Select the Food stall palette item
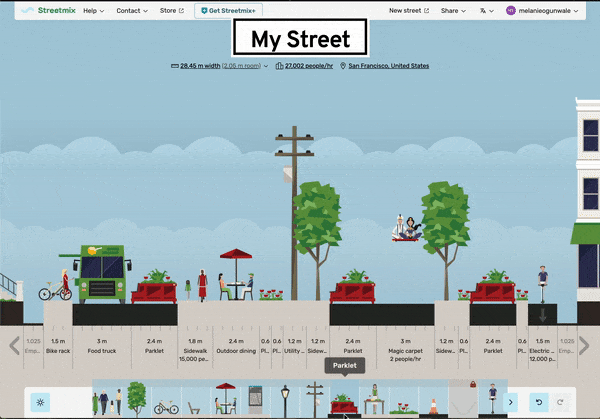This screenshot has height=419, width=600. click(374, 399)
